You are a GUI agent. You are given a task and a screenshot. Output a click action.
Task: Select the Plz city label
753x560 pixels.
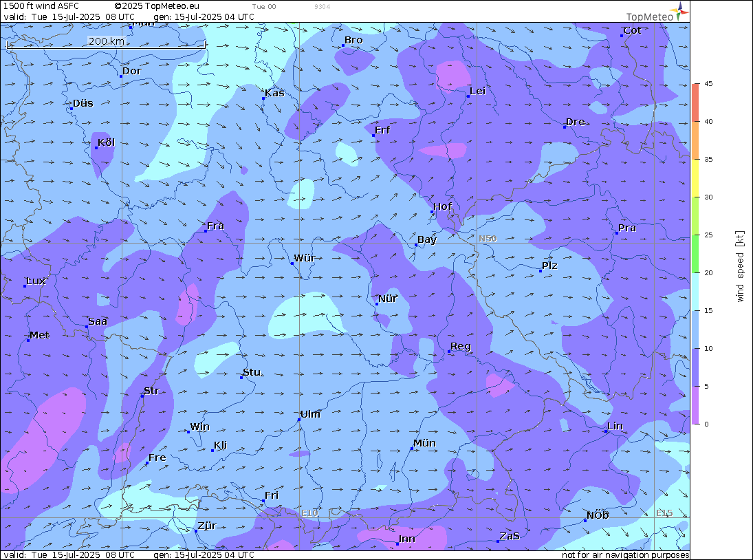point(549,266)
